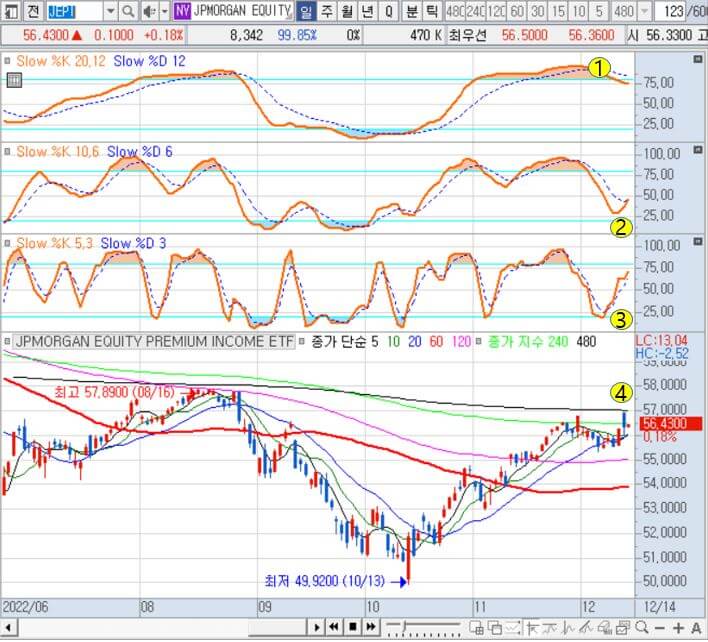Click the scroll left arrow at bottom-left
This screenshot has width=708, height=642.
coord(7,628)
